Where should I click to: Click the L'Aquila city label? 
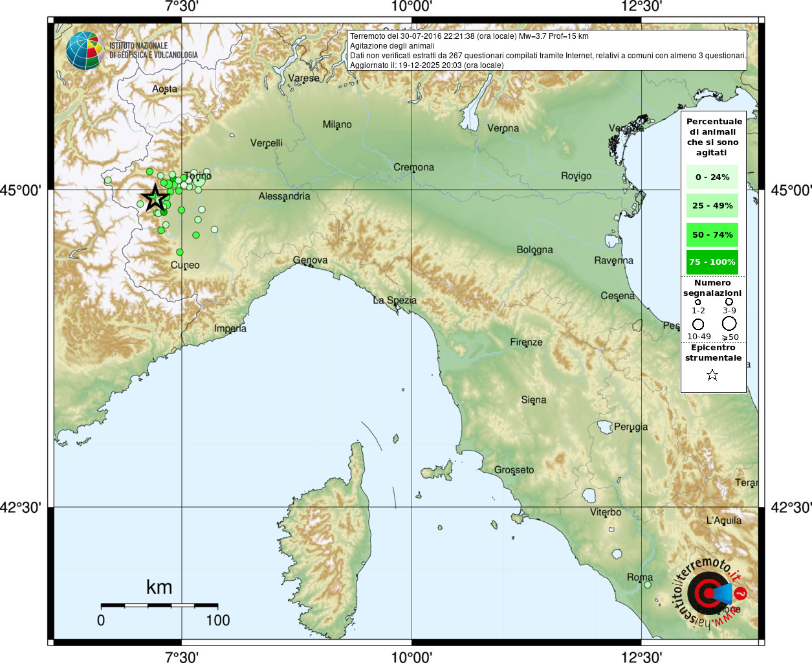coord(724,521)
